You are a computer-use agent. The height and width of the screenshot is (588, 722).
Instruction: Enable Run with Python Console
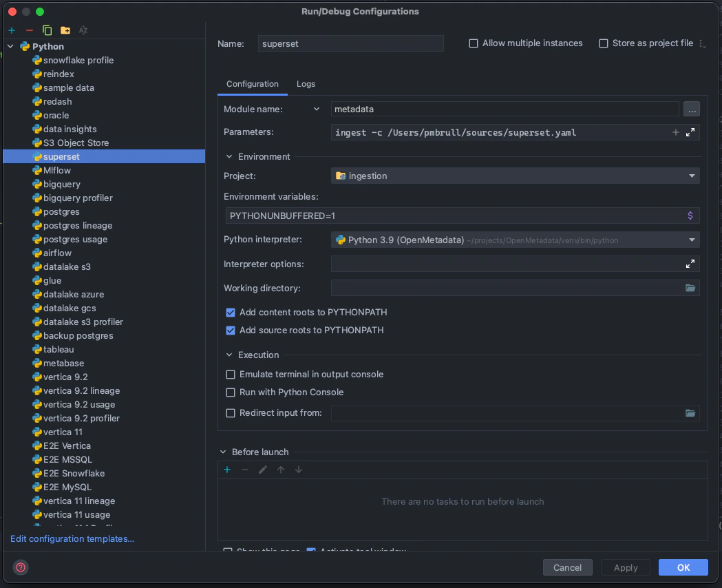pos(231,392)
